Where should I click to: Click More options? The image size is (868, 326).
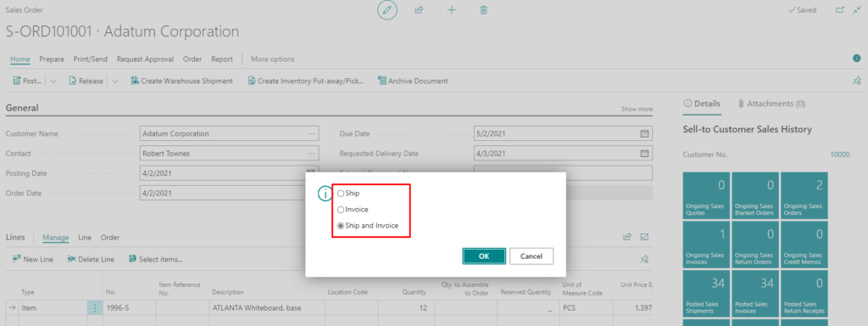pyautogui.click(x=272, y=59)
